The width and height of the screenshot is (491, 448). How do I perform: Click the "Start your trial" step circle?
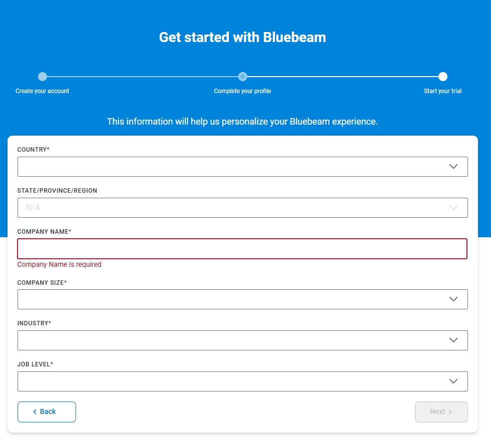[443, 77]
